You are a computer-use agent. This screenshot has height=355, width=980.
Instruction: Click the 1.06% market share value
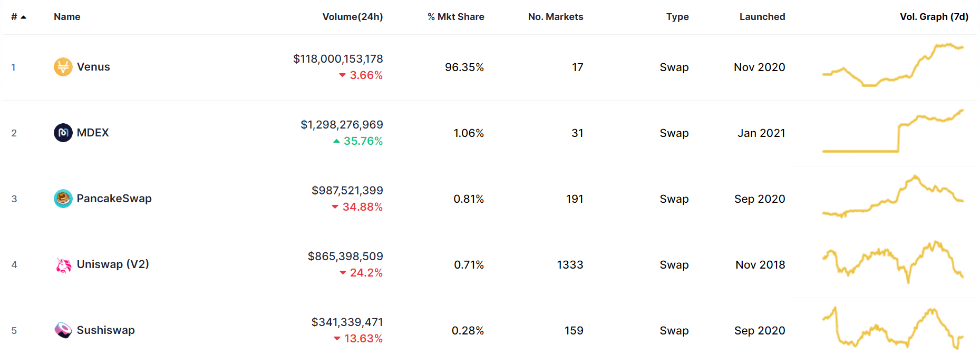point(469,133)
